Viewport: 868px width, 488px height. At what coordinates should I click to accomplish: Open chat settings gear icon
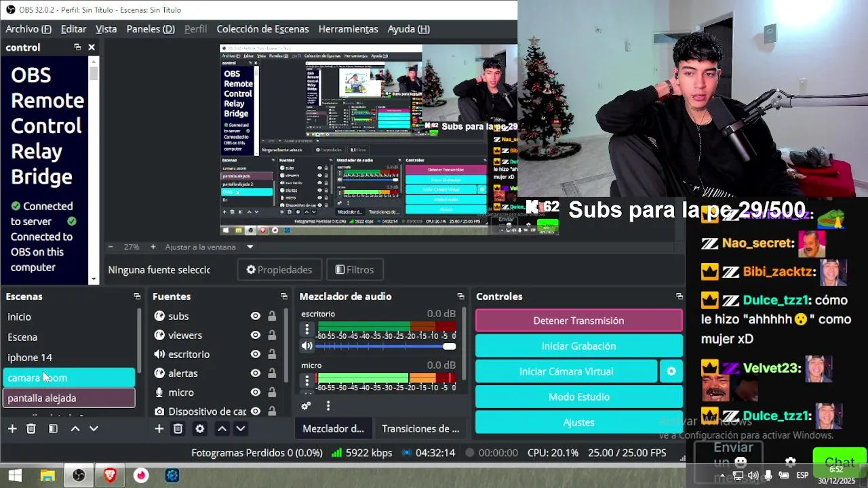[x=791, y=462]
